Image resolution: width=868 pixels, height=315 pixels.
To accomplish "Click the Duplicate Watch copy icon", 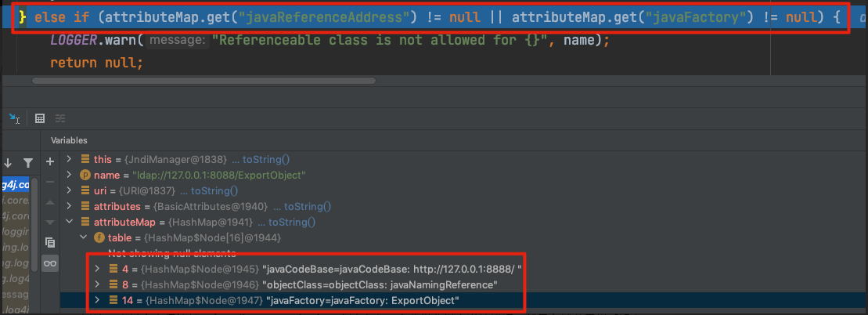I will pyautogui.click(x=50, y=242).
